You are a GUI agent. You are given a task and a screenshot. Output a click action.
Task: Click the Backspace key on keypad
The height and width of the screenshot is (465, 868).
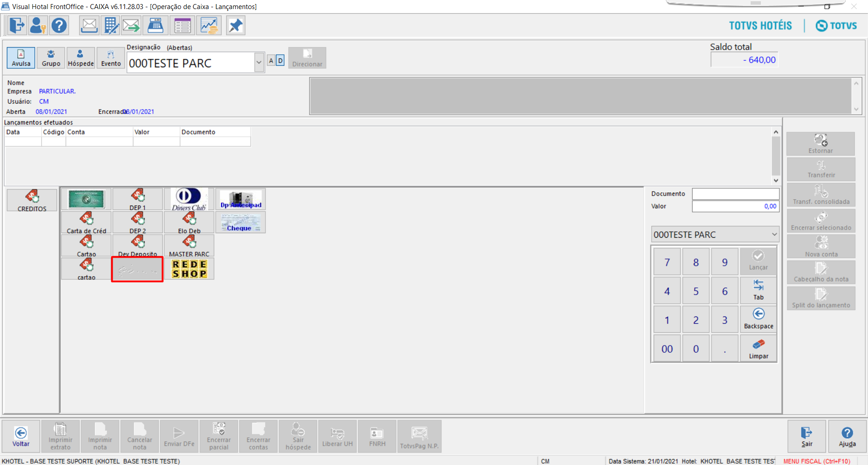(x=758, y=319)
